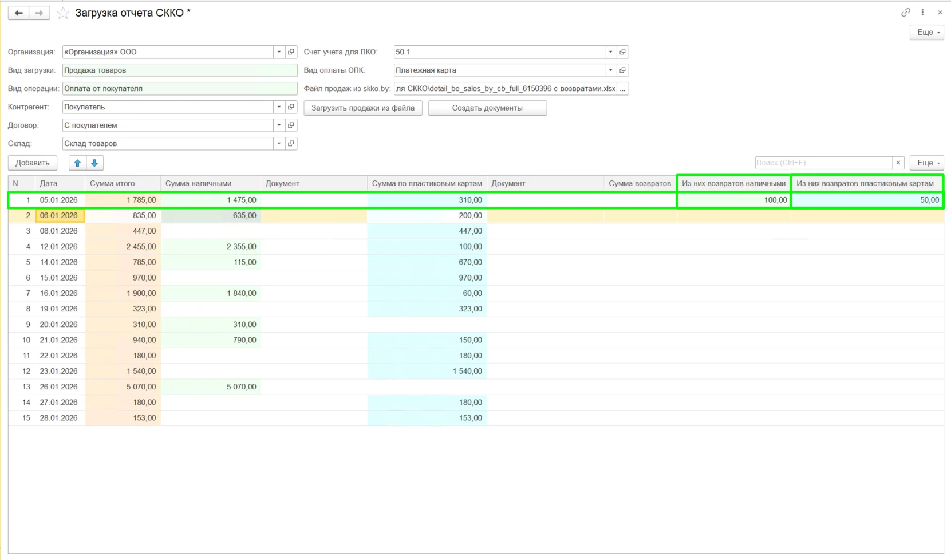Screen dimensions: 951x560
Task: Move row down with blue arrow
Action: (x=94, y=163)
